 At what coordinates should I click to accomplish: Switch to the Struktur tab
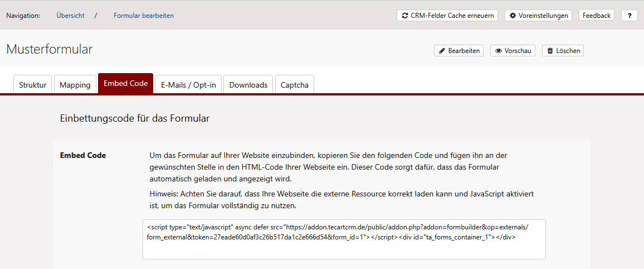pos(33,85)
